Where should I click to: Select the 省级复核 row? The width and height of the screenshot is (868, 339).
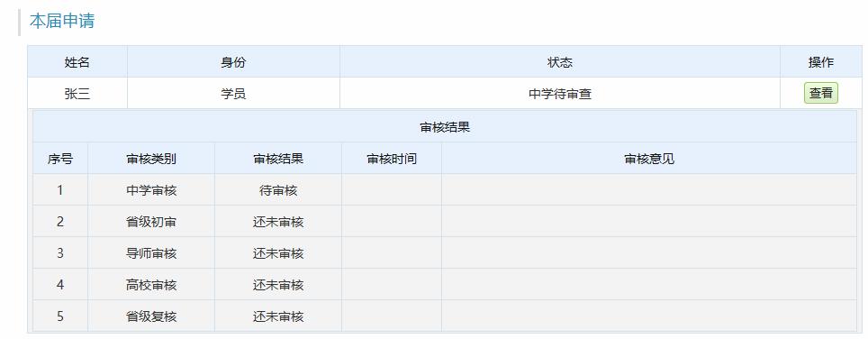pos(445,316)
